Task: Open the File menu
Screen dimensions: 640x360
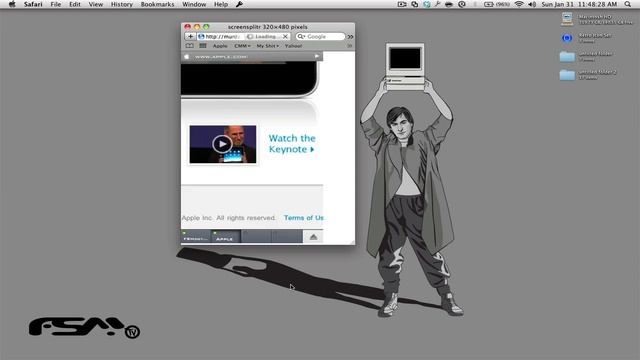Action: click(x=56, y=4)
